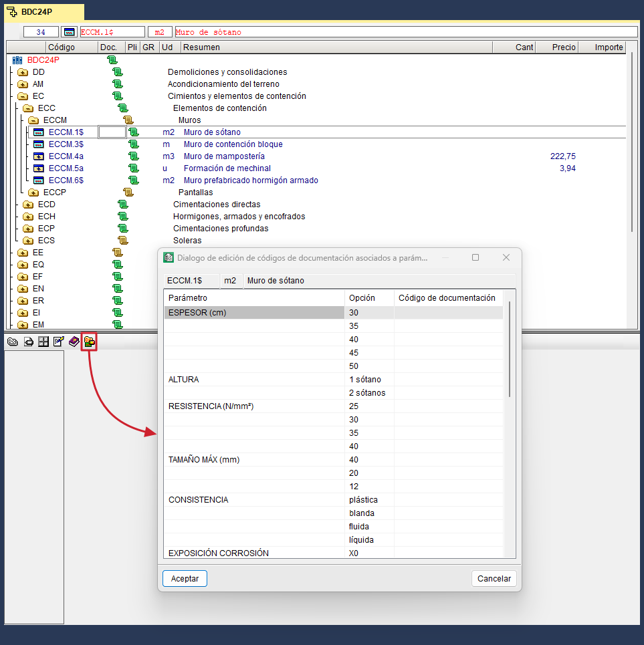Collapse the ECC folder node
This screenshot has width=644, height=645.
(28, 108)
